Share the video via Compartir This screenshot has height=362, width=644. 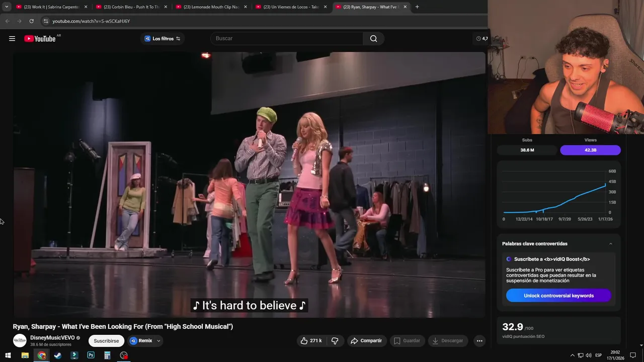366,341
